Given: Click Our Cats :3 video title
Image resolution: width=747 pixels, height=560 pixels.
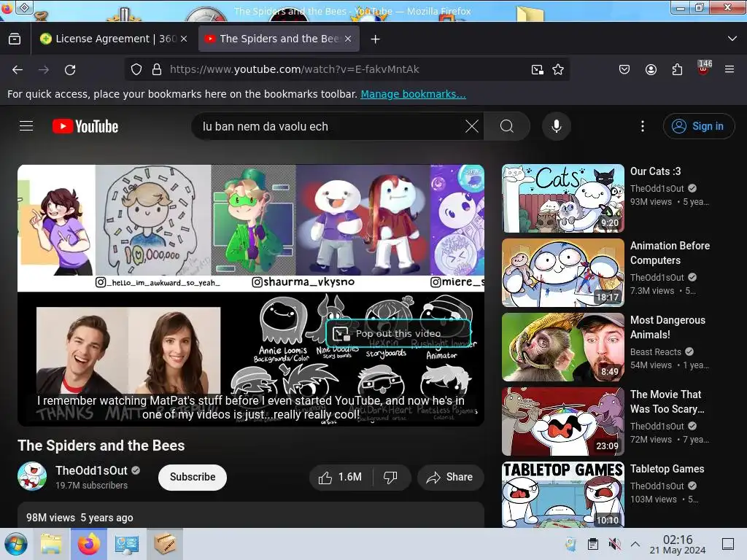Looking at the screenshot, I should pyautogui.click(x=656, y=171).
